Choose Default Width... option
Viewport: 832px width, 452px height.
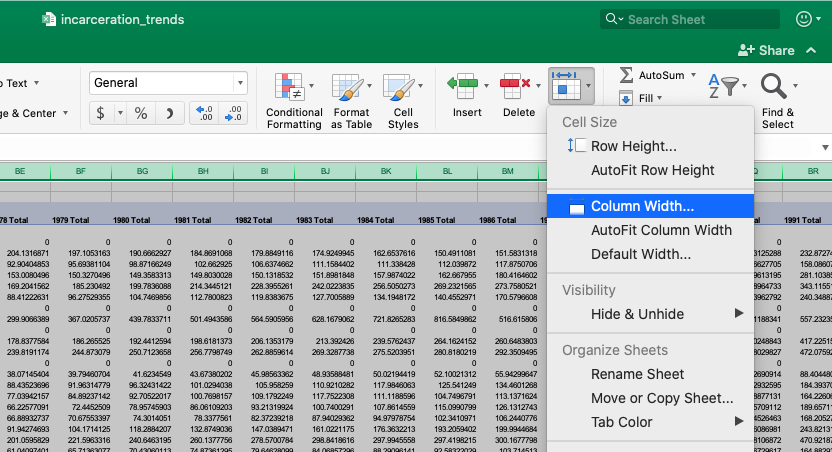point(650,254)
